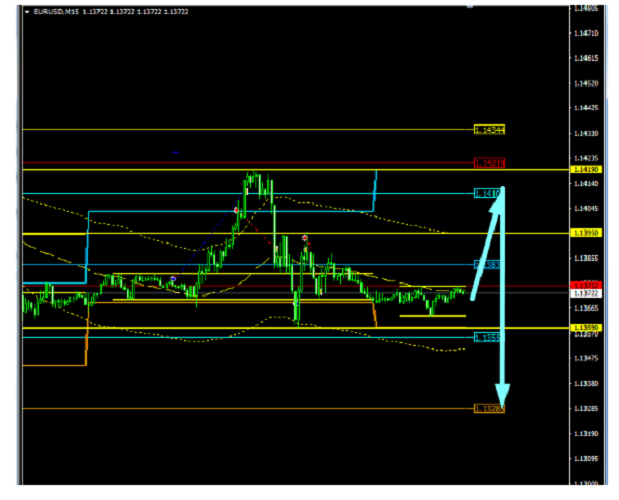Select the cyan 1.1355 level tag
This screenshot has width=619, height=500.
click(x=488, y=337)
